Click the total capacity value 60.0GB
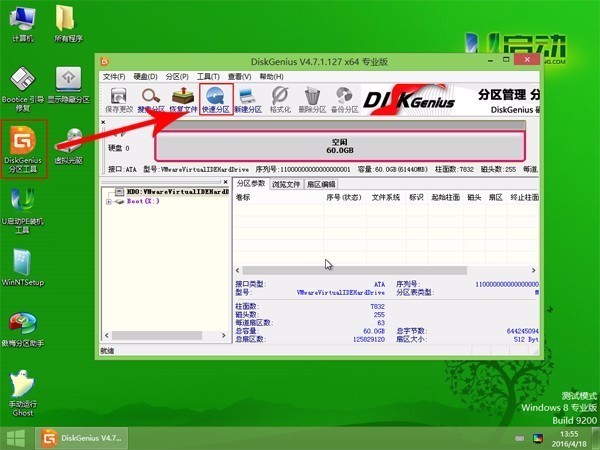600x450 pixels. [x=374, y=331]
